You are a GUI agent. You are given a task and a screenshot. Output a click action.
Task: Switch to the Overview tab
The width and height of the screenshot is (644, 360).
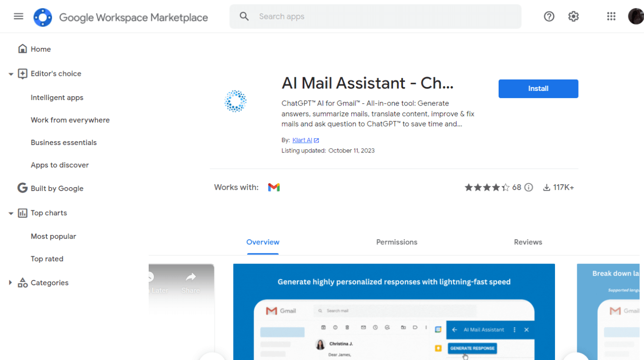coord(263,242)
